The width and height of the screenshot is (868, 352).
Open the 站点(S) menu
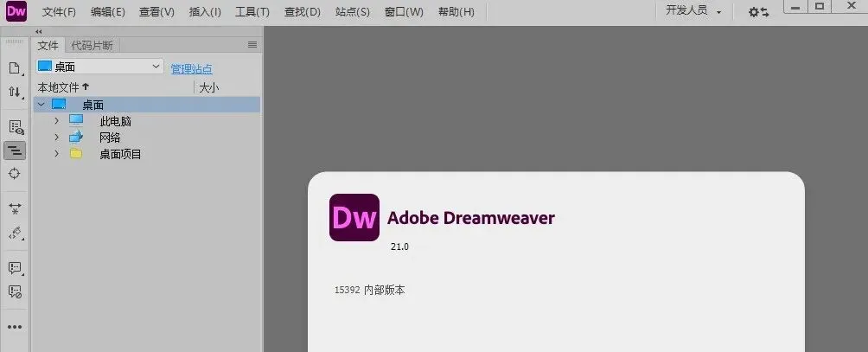tap(353, 12)
